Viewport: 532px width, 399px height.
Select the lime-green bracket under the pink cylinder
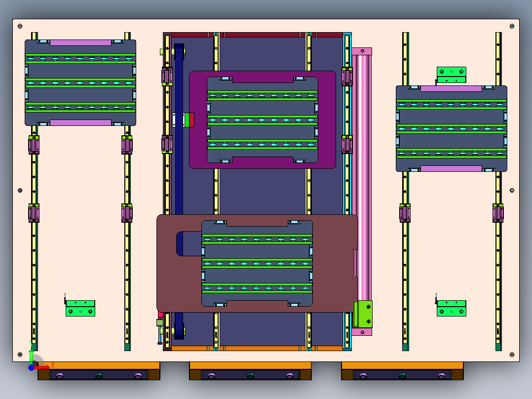pyautogui.click(x=363, y=314)
